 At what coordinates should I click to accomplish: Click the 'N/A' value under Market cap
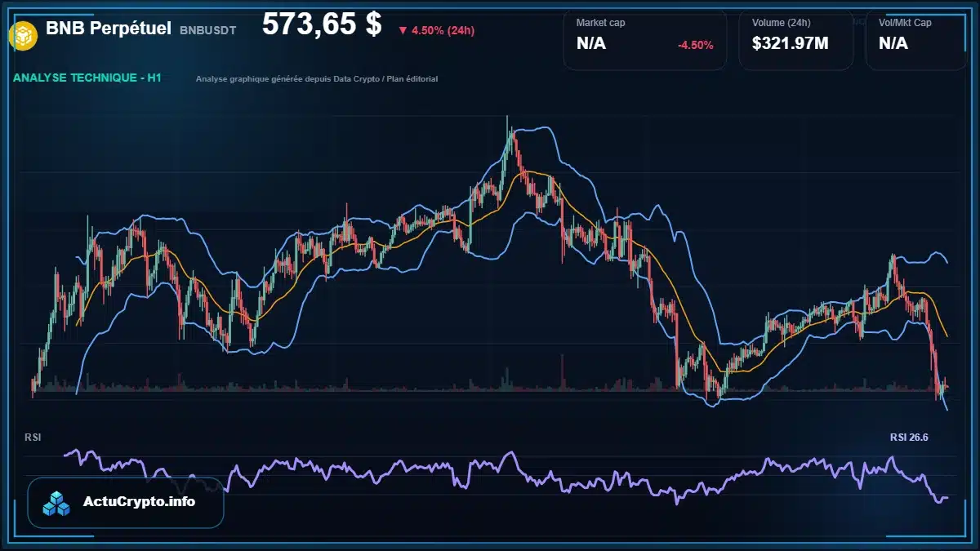pyautogui.click(x=591, y=44)
